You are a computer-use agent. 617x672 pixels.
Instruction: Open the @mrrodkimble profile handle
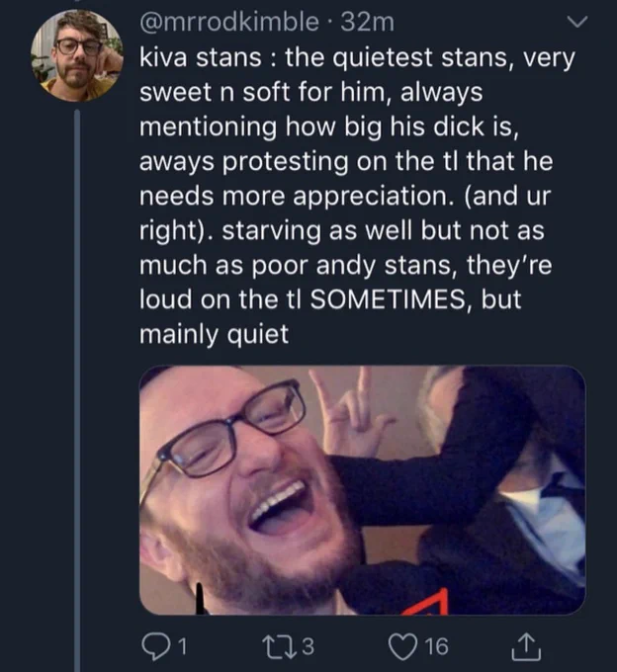click(229, 22)
